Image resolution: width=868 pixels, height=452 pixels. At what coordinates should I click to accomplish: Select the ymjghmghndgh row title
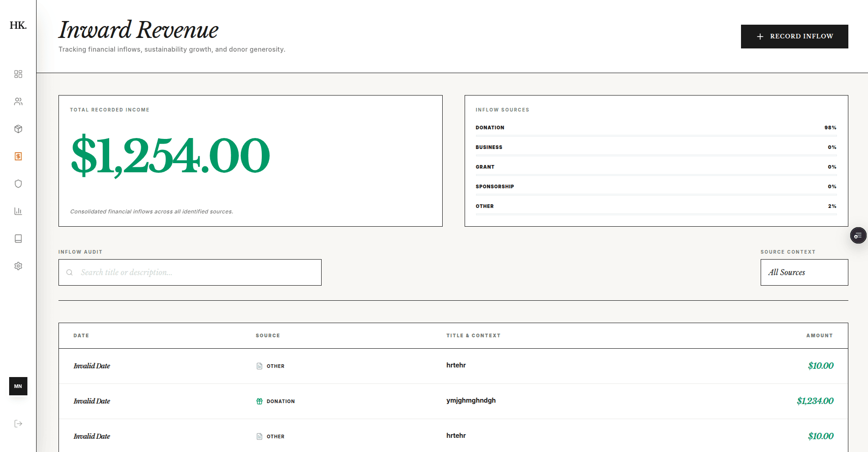tap(471, 400)
